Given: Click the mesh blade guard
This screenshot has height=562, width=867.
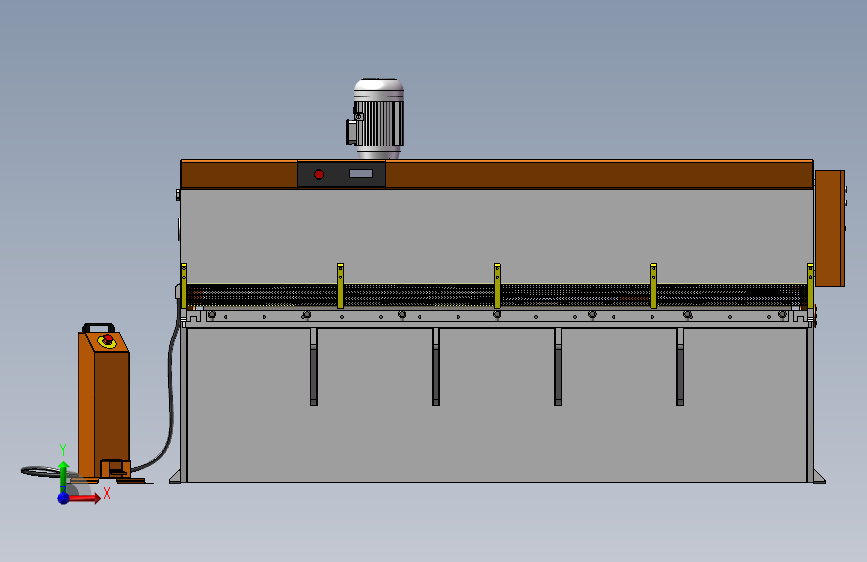Looking at the screenshot, I should (497, 295).
